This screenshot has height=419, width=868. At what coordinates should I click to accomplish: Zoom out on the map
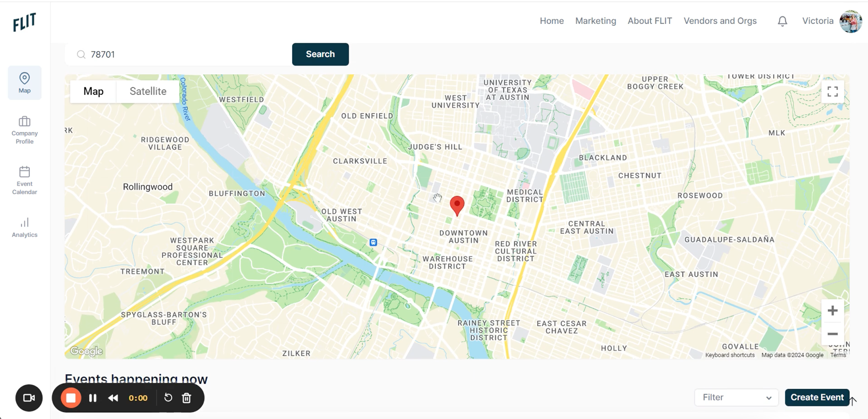click(x=833, y=334)
